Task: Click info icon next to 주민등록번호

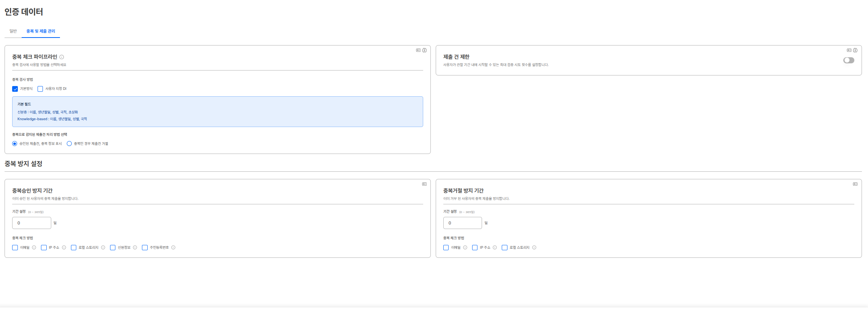Action: pos(173,248)
